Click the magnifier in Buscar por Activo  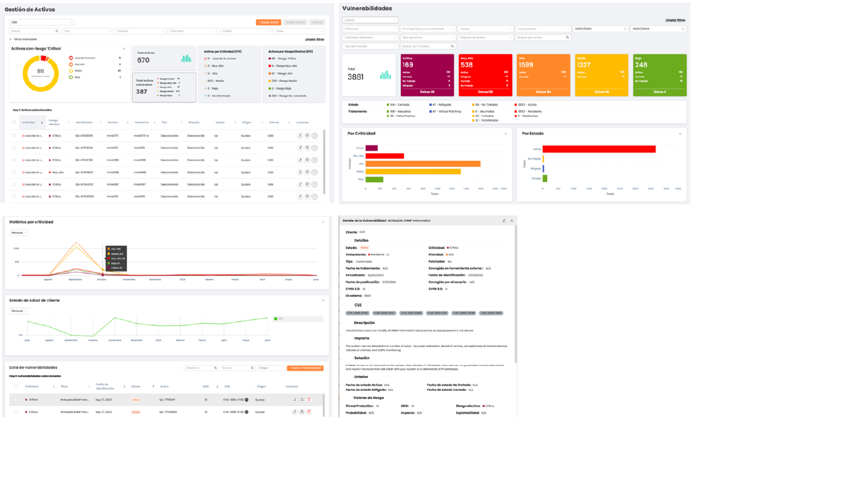[x=567, y=37]
